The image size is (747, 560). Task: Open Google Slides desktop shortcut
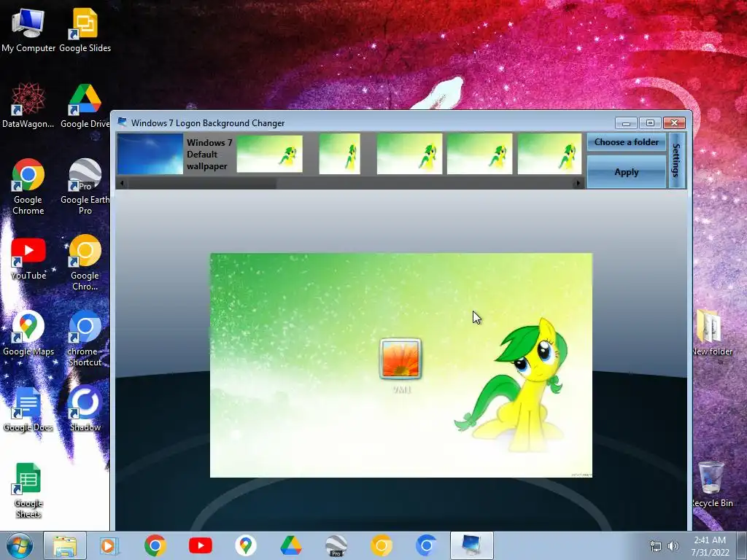85,30
